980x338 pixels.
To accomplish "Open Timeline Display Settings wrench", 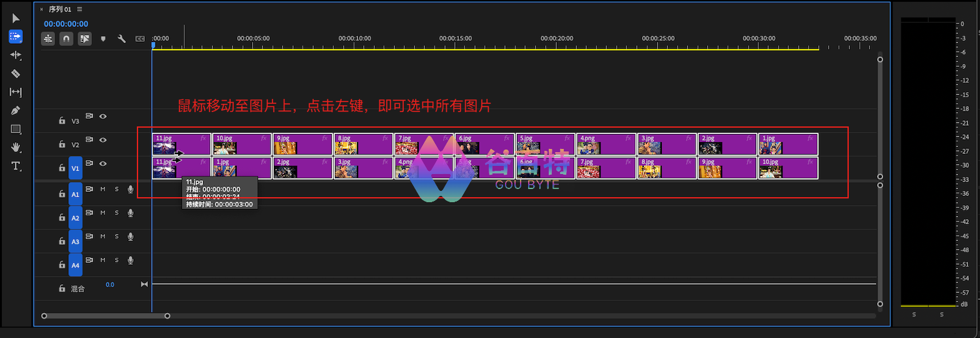I will tap(122, 39).
